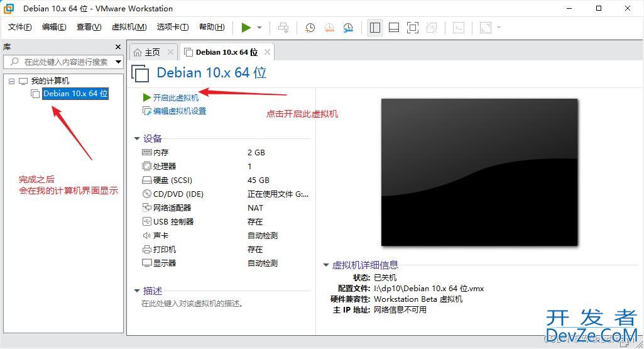Click the green Power On toolbar button

click(x=246, y=28)
